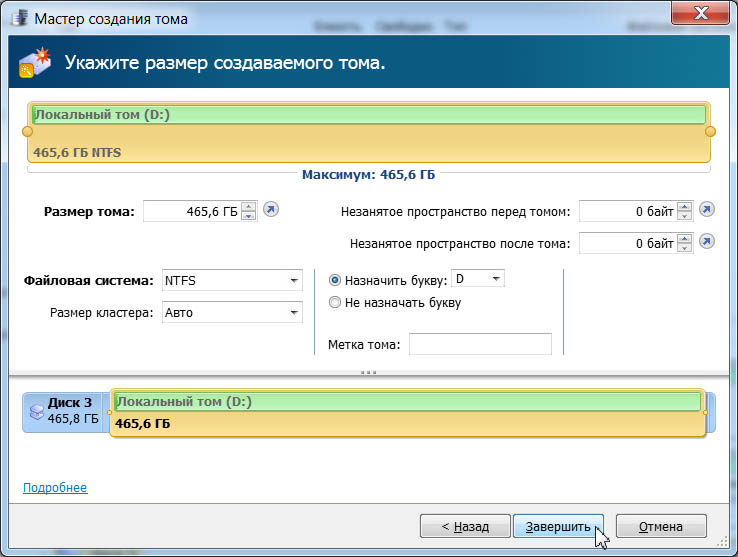Increase volume size with the up stepper
Screen dimensions: 738x557
tap(248, 206)
